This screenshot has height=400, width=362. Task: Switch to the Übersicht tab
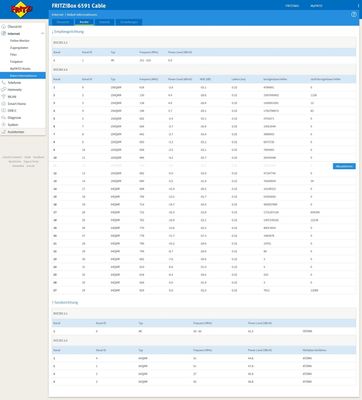tap(63, 22)
